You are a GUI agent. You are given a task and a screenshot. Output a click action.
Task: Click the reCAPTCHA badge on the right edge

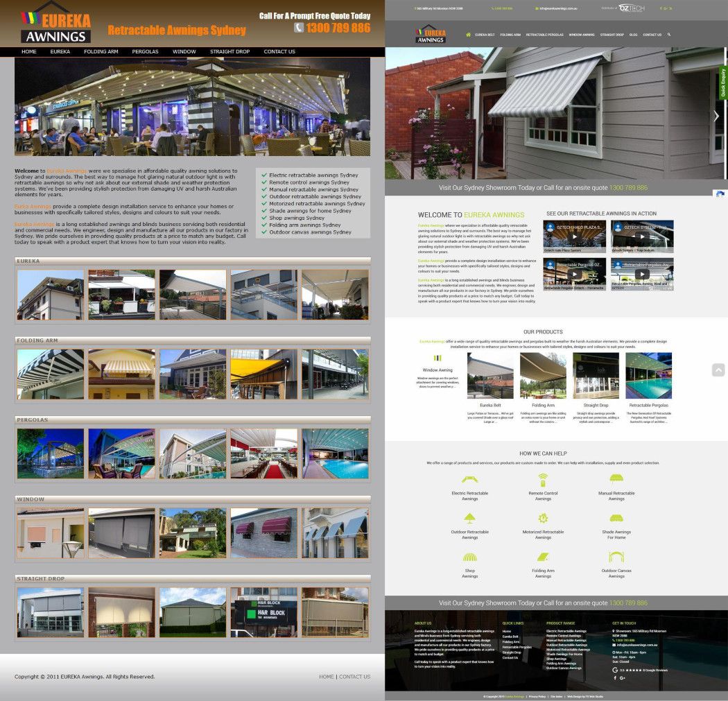click(x=720, y=195)
